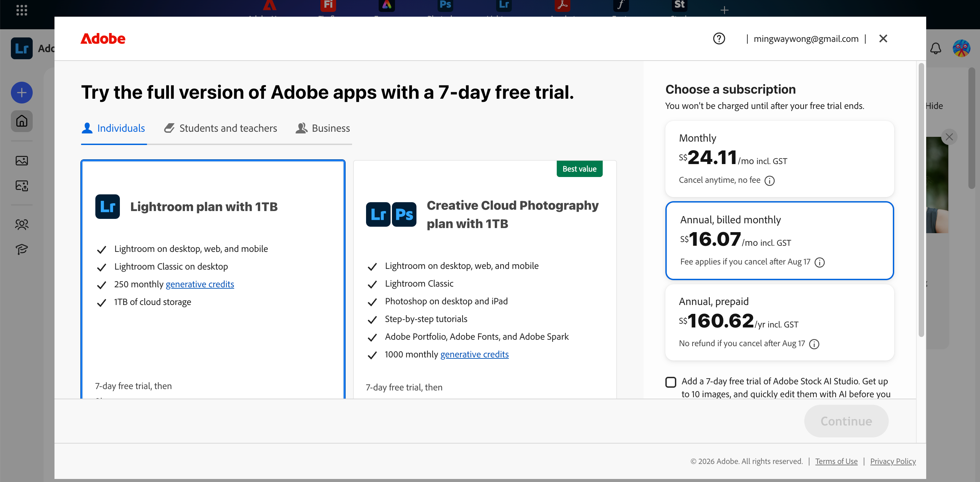Open Privacy Policy link

click(893, 461)
